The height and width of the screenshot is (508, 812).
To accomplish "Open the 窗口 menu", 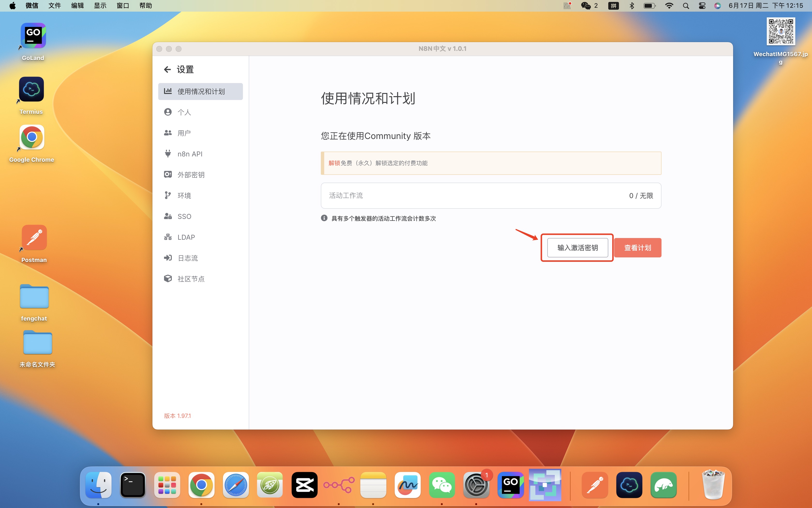I will (x=123, y=6).
